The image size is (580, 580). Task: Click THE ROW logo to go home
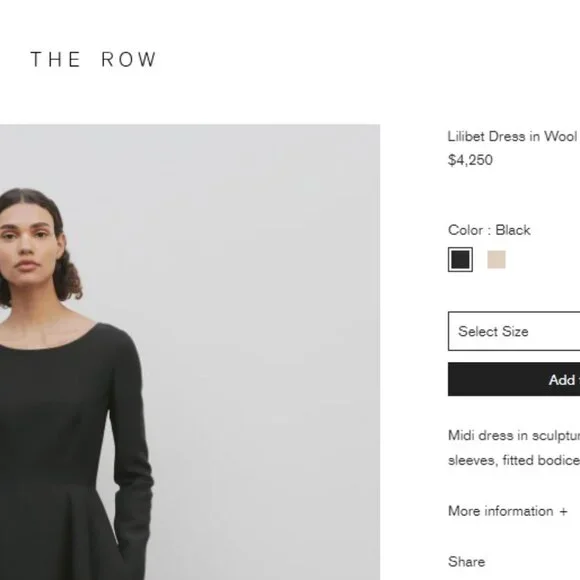click(93, 60)
